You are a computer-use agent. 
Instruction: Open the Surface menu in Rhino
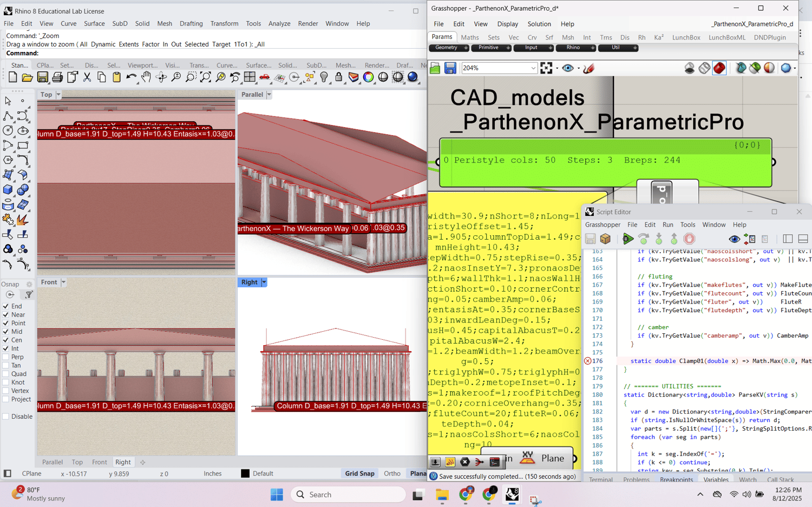(94, 24)
